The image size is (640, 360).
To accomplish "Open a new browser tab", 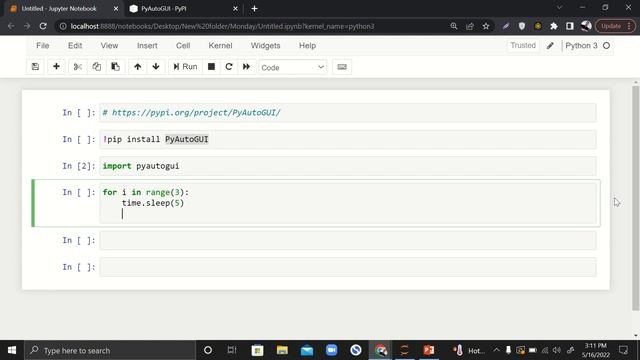I will 254,9.
